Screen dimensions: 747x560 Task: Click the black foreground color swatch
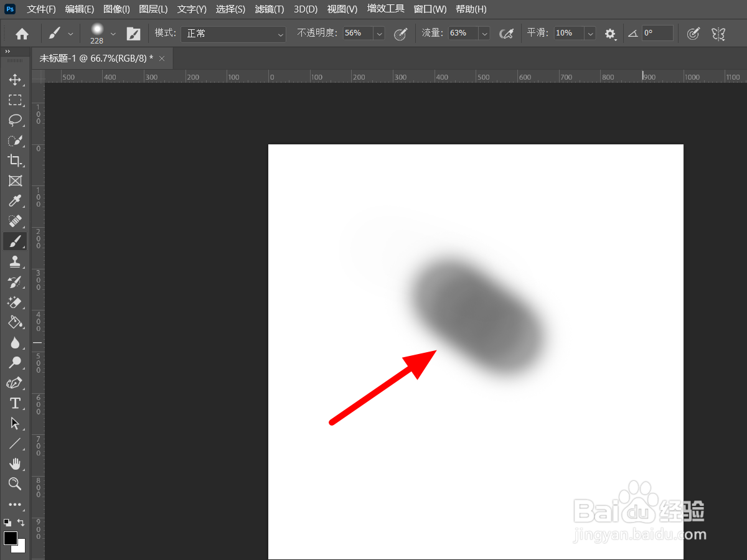pyautogui.click(x=11, y=538)
